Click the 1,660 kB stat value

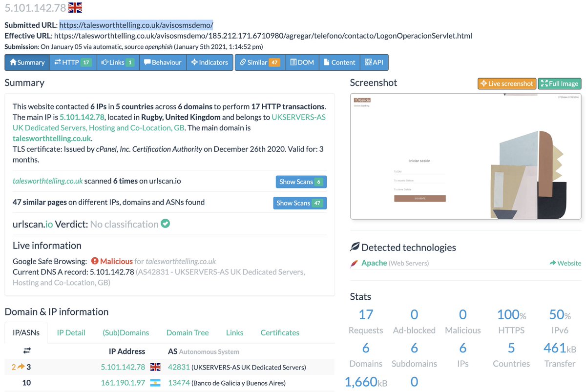coord(366,382)
